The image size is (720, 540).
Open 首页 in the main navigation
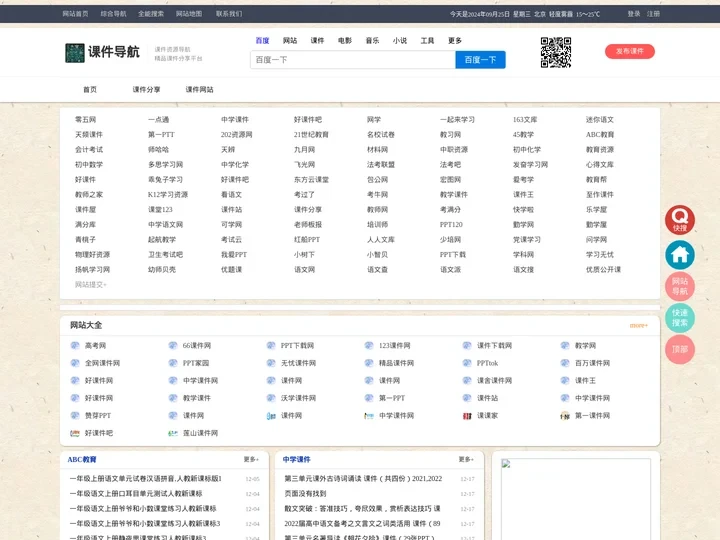(90, 90)
